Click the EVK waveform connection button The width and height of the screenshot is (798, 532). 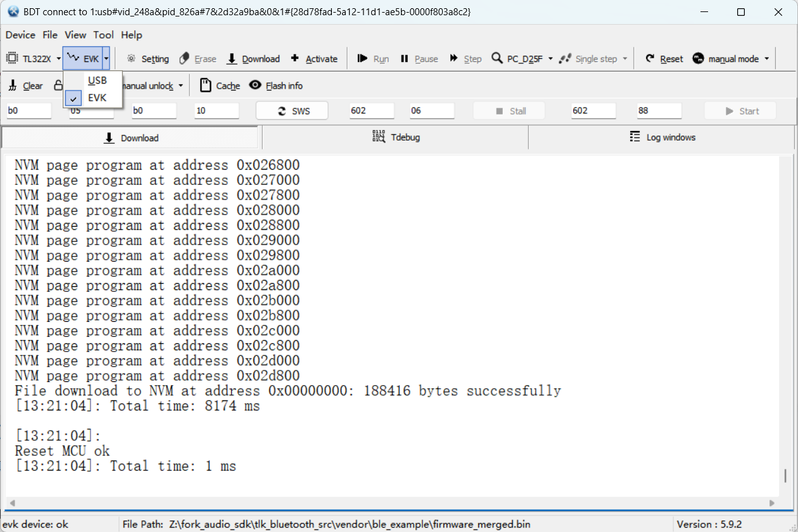(83, 58)
